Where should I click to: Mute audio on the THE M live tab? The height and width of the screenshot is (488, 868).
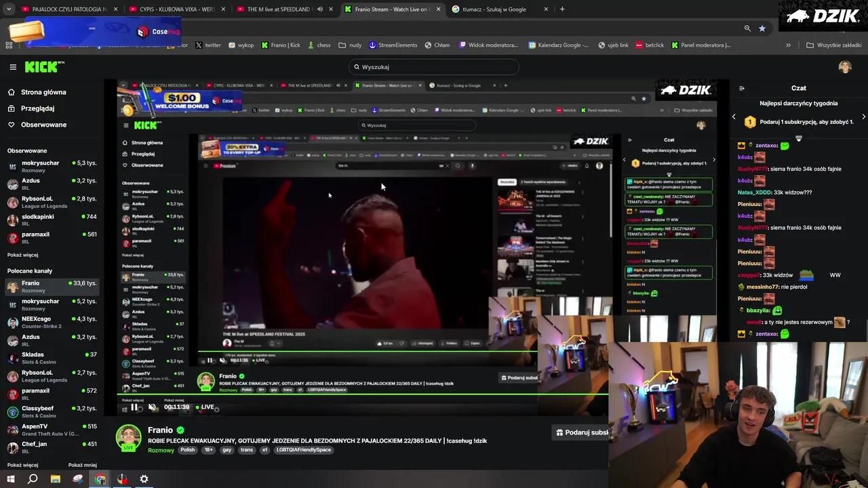click(x=320, y=9)
